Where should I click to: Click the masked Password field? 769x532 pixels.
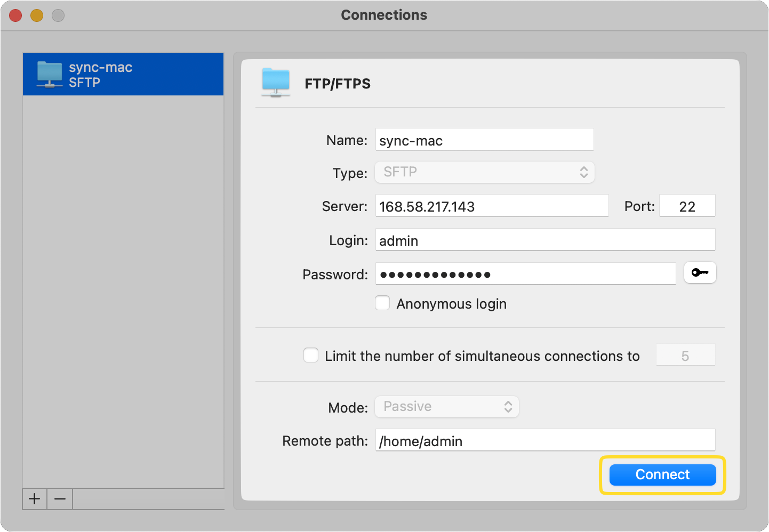525,273
